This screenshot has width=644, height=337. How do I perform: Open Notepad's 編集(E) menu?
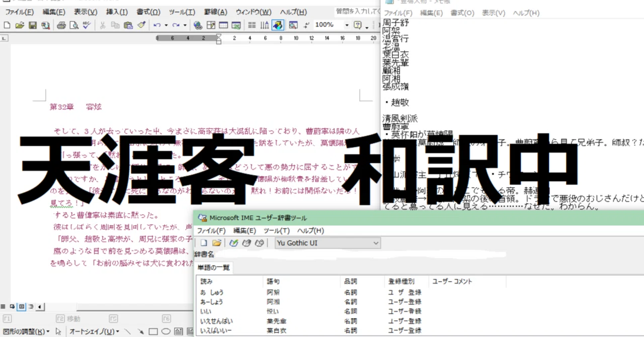[431, 13]
